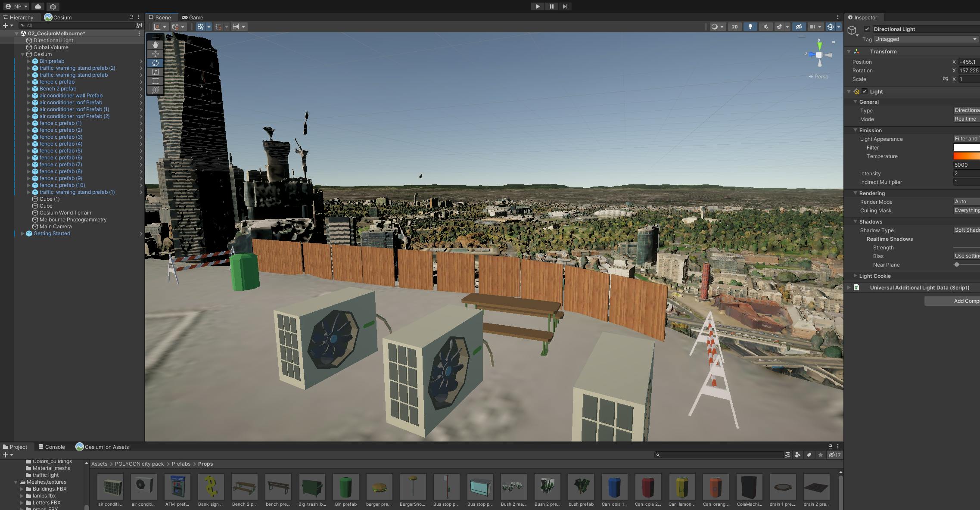Switch to the Game tab

[x=192, y=17]
